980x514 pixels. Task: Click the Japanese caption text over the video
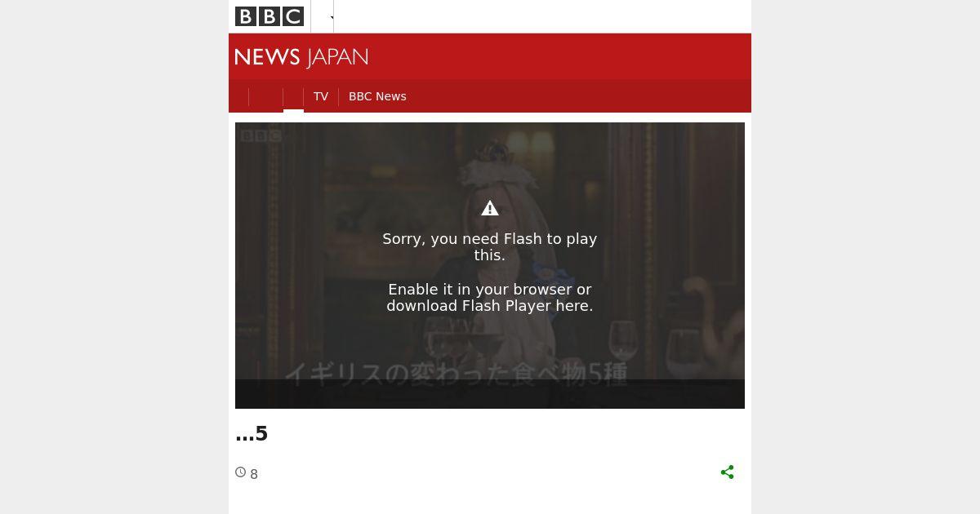tap(456, 374)
